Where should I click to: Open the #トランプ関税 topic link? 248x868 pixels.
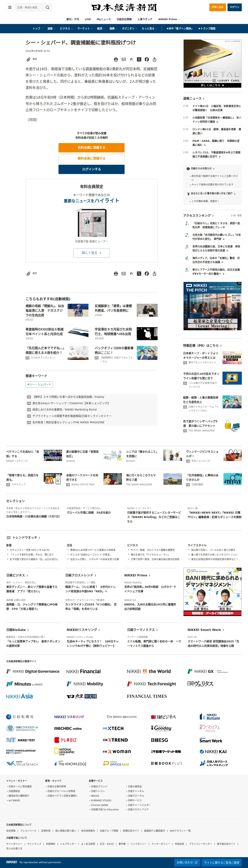pyautogui.click(x=207, y=29)
